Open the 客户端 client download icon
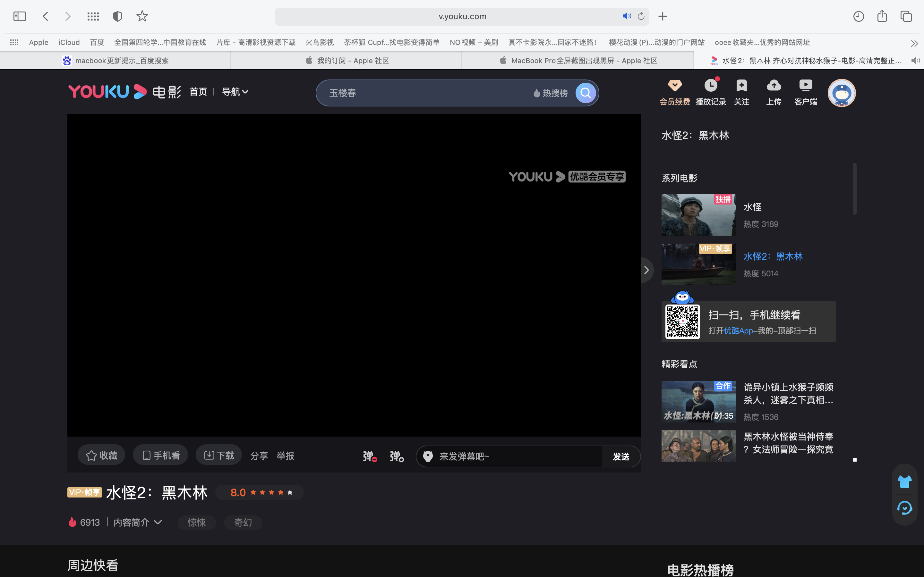Image resolution: width=924 pixels, height=577 pixels. point(806,86)
